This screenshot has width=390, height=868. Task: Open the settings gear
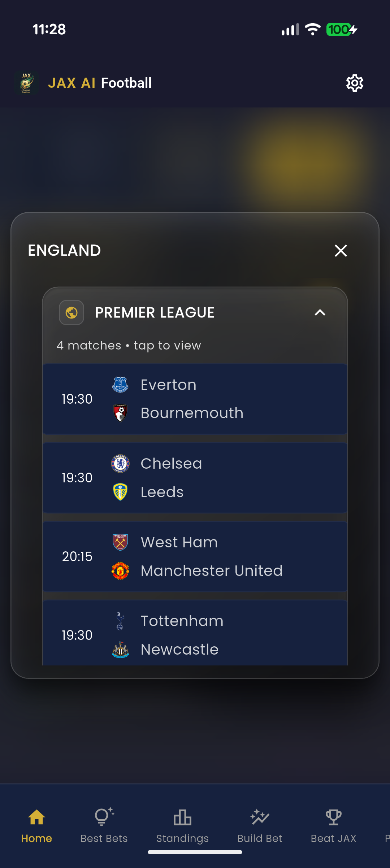tap(354, 83)
